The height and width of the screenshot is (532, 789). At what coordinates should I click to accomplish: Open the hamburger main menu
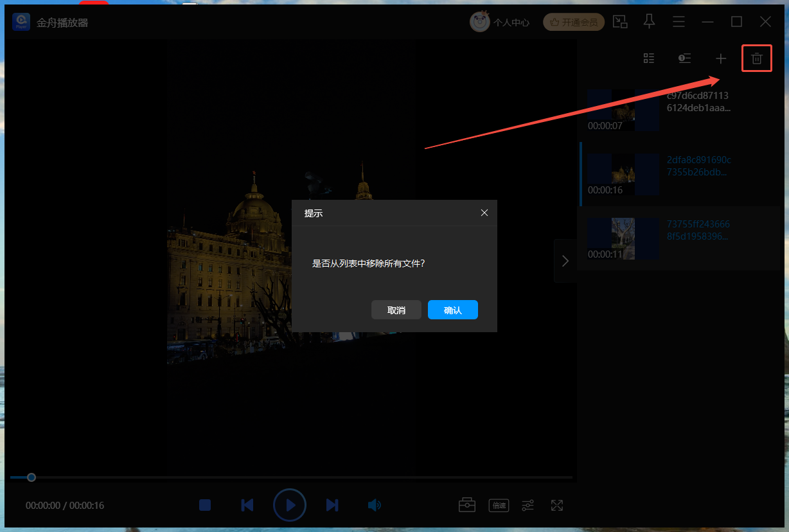(678, 22)
